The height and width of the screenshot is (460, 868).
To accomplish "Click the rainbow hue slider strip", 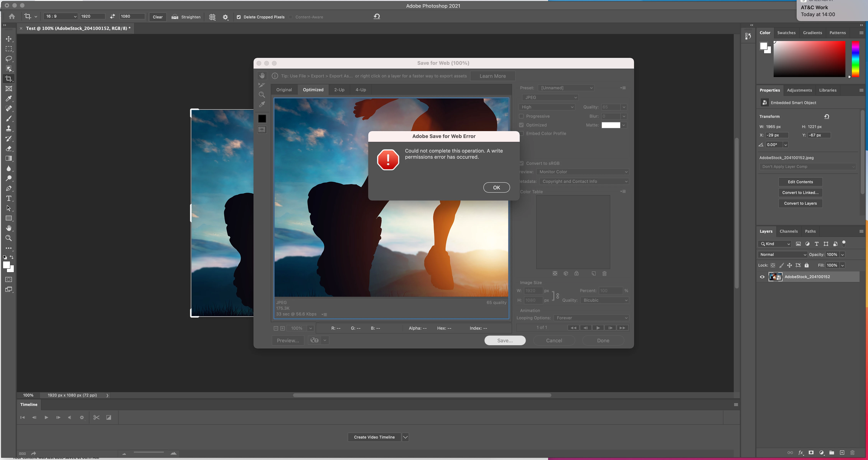I will coord(855,59).
